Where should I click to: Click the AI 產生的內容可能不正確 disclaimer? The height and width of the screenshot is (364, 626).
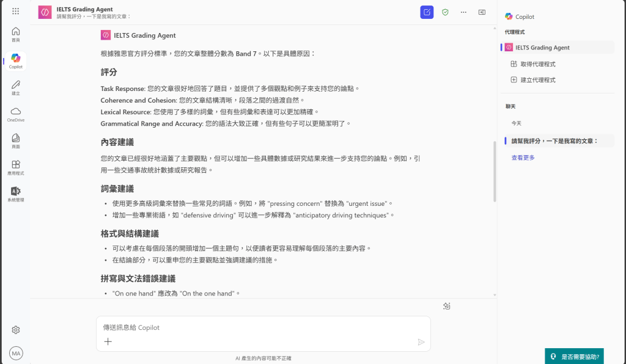(263, 358)
